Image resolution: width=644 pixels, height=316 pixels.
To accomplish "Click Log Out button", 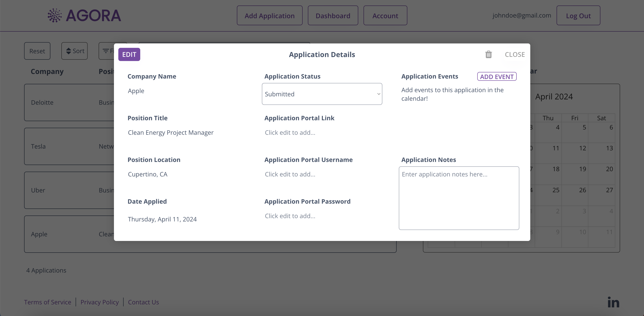I will tap(578, 16).
